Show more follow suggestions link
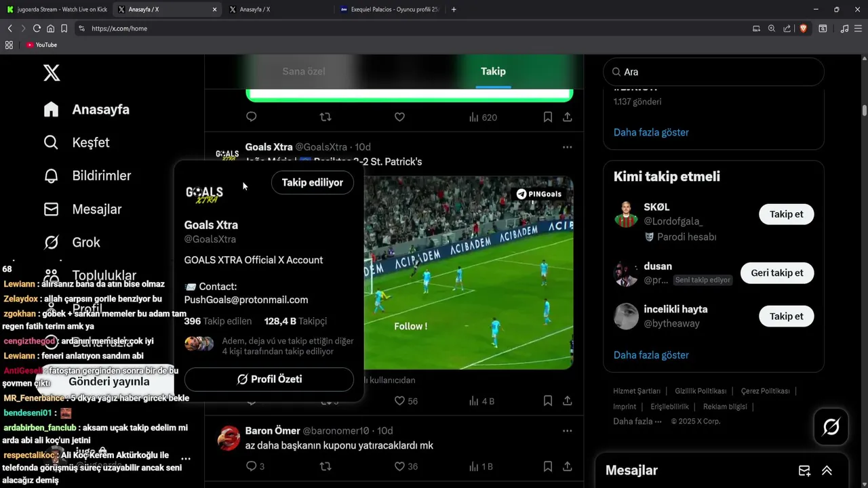This screenshot has width=868, height=488. pos(651,355)
